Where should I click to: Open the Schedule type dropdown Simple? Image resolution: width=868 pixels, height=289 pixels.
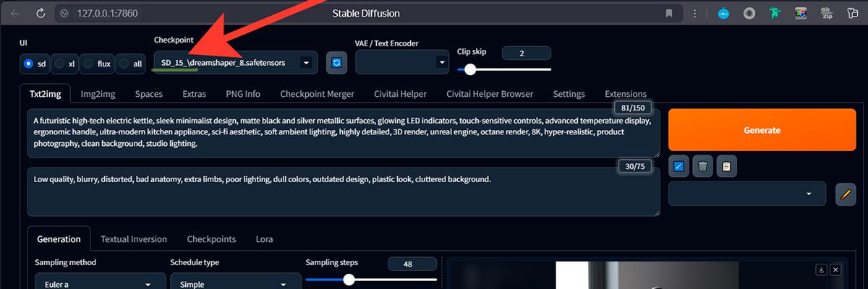pos(235,284)
